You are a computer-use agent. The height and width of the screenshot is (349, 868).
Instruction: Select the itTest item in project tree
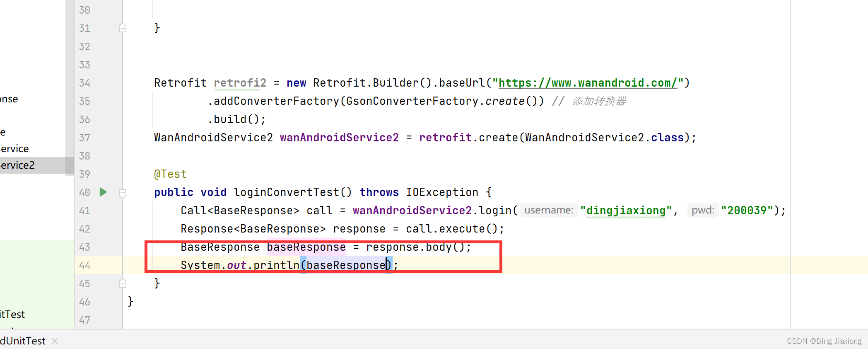[12, 314]
